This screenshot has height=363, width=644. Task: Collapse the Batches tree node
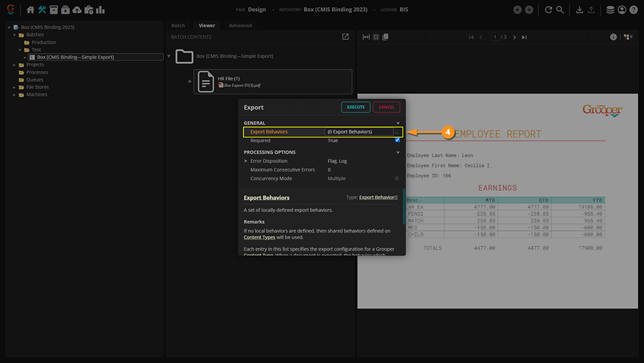(x=14, y=35)
